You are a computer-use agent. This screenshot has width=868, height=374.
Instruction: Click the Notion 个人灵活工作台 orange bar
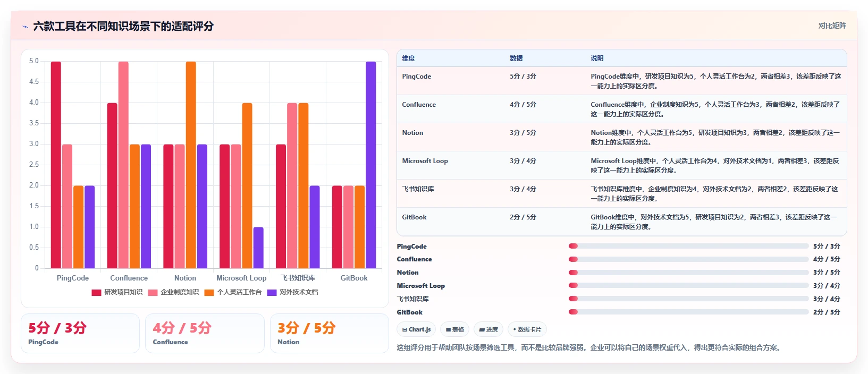(x=191, y=165)
